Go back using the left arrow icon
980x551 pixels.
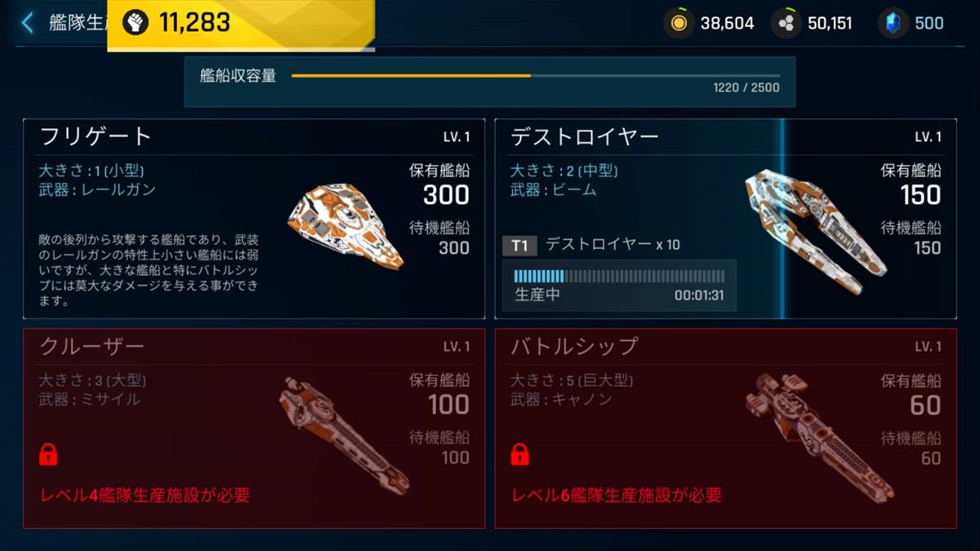[x=28, y=23]
